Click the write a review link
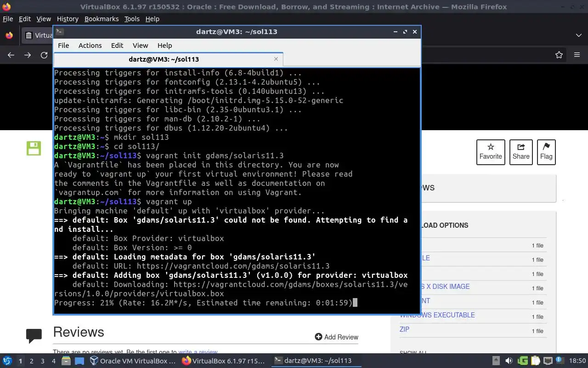 (198, 352)
